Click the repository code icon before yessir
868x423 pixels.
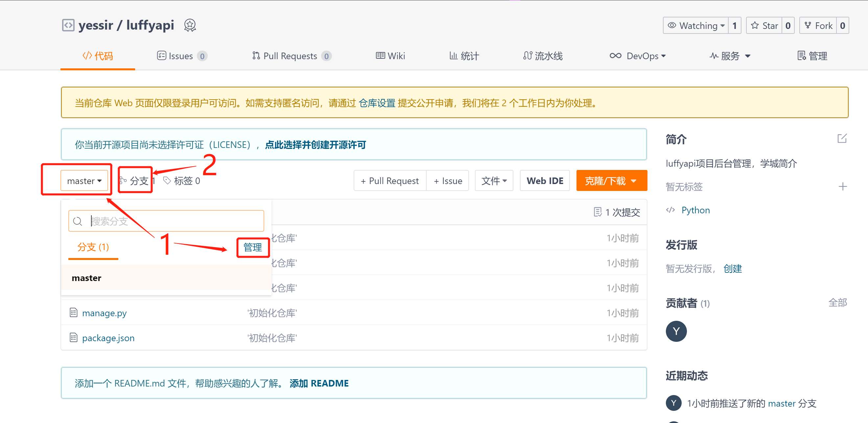[x=68, y=25]
